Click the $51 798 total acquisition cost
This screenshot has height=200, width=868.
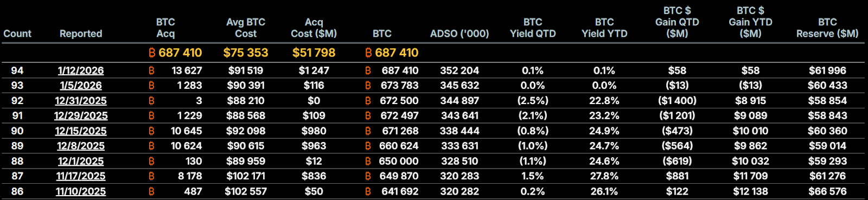click(x=314, y=53)
